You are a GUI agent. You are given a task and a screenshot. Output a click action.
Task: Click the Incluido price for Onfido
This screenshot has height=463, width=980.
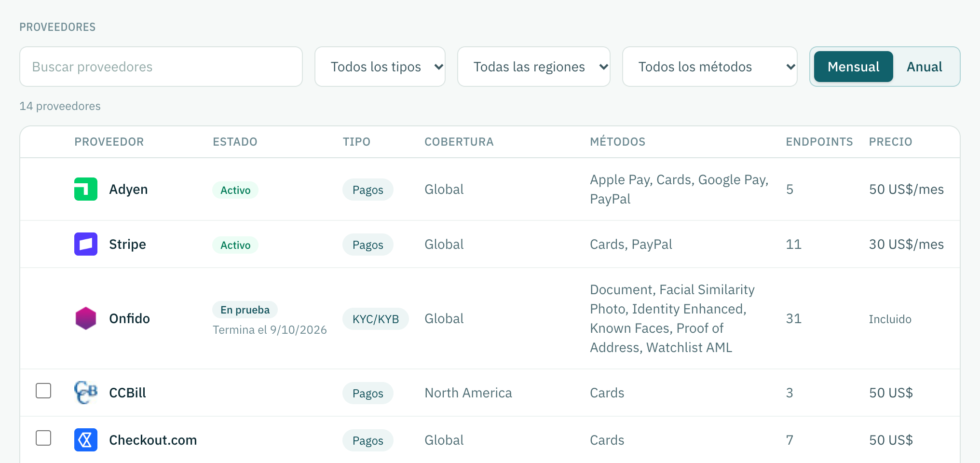point(890,319)
